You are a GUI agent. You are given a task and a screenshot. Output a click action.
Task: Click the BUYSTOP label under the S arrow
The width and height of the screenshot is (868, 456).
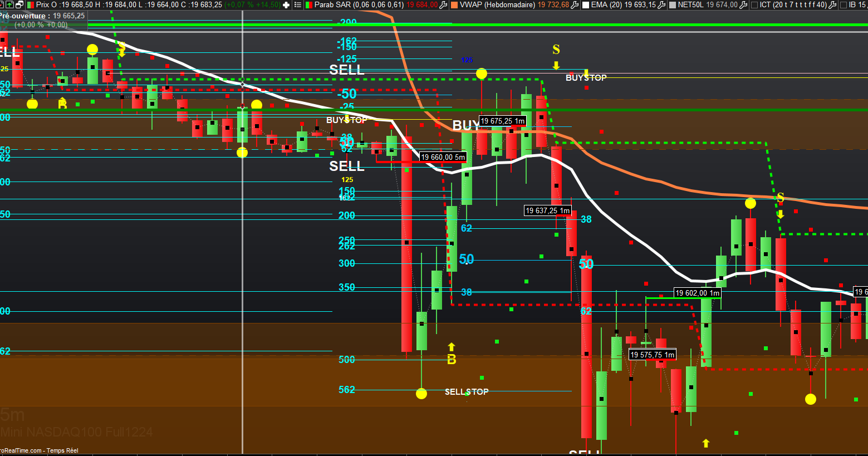(x=586, y=78)
